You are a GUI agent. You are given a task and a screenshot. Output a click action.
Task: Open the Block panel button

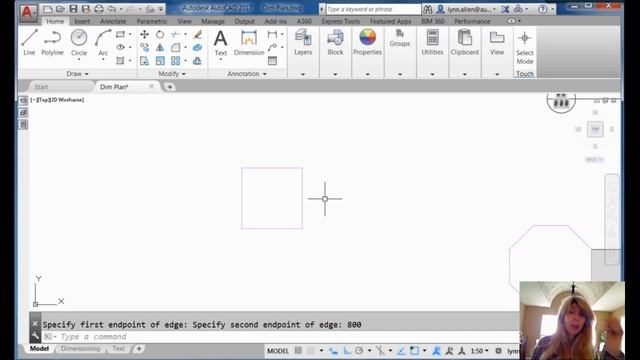(x=335, y=42)
